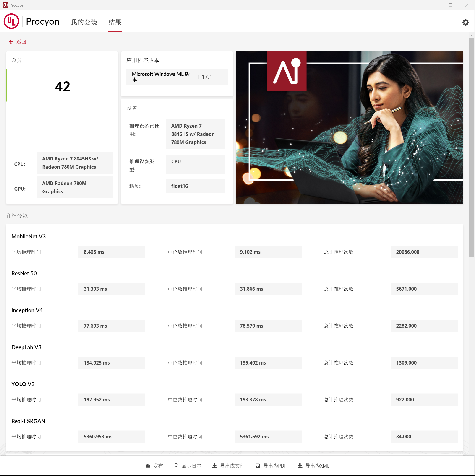Click the YOLO V3 heading
Screen dimensions: 475x476
(x=23, y=384)
